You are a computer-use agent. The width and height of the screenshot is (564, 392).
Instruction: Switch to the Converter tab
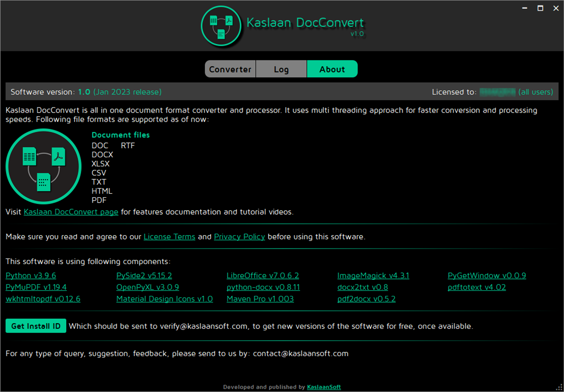click(230, 69)
